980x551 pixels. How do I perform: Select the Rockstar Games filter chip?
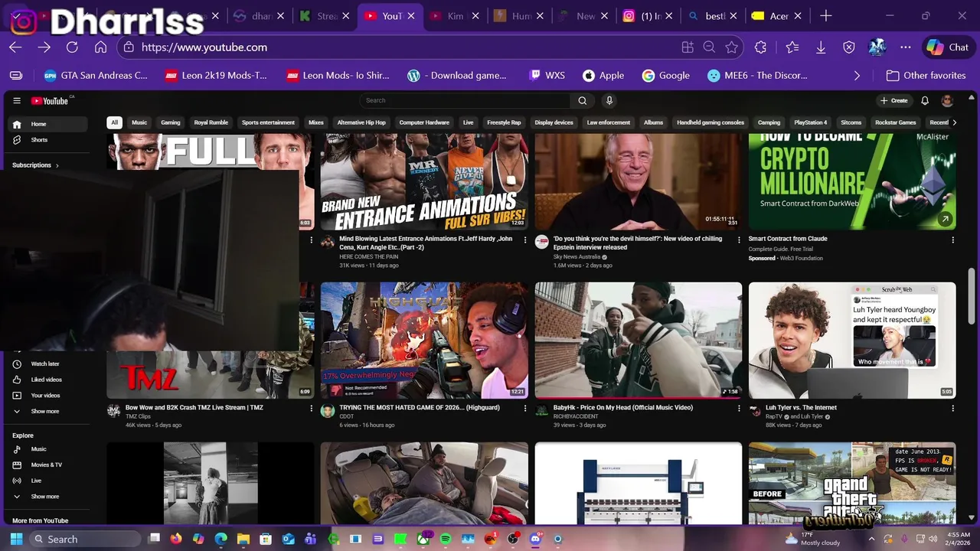tap(896, 122)
